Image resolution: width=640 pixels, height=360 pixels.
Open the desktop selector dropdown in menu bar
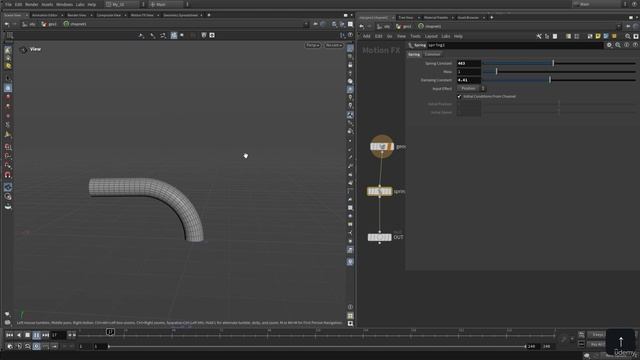[x=124, y=4]
